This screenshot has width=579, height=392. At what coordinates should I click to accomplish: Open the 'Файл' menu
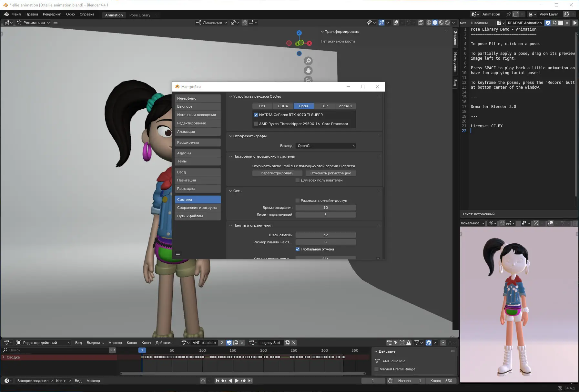coord(16,14)
